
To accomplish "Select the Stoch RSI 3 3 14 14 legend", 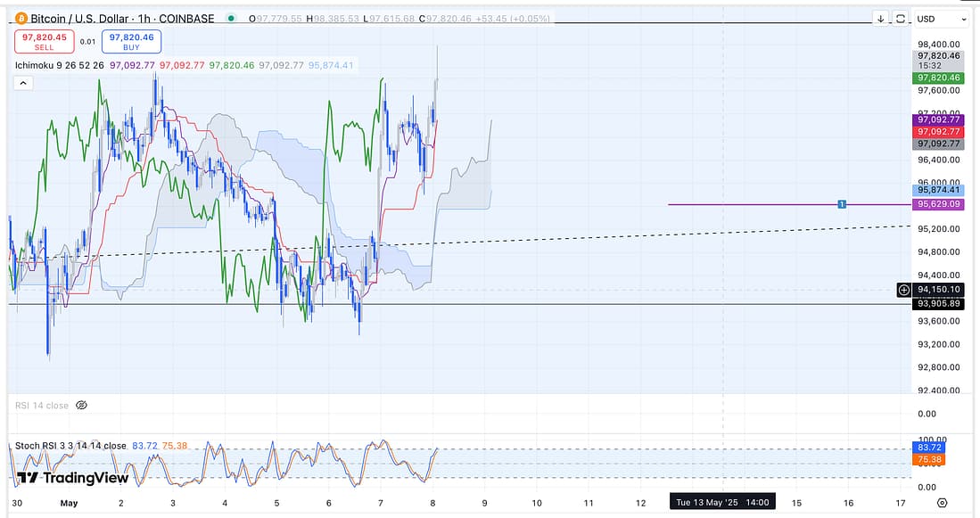I will (x=70, y=446).
